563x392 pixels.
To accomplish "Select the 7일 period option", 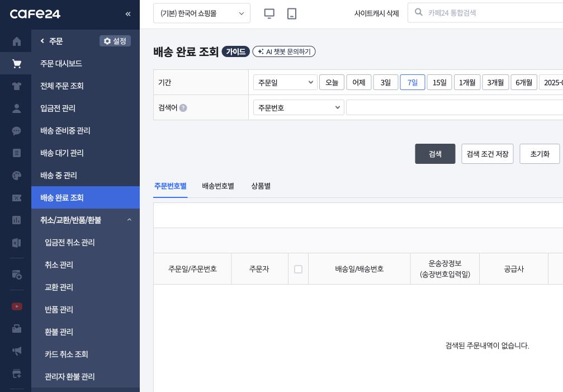I will [x=413, y=82].
